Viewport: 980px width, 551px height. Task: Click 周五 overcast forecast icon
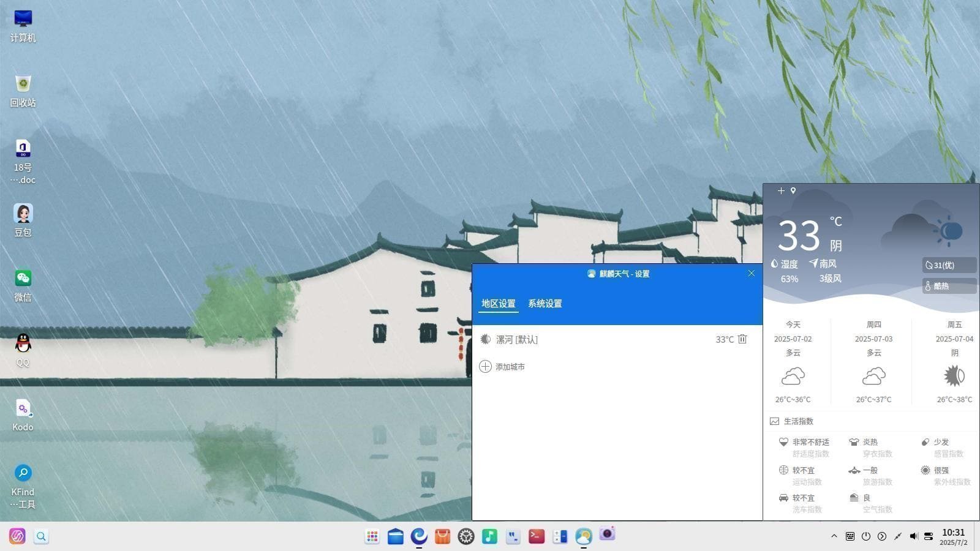954,376
